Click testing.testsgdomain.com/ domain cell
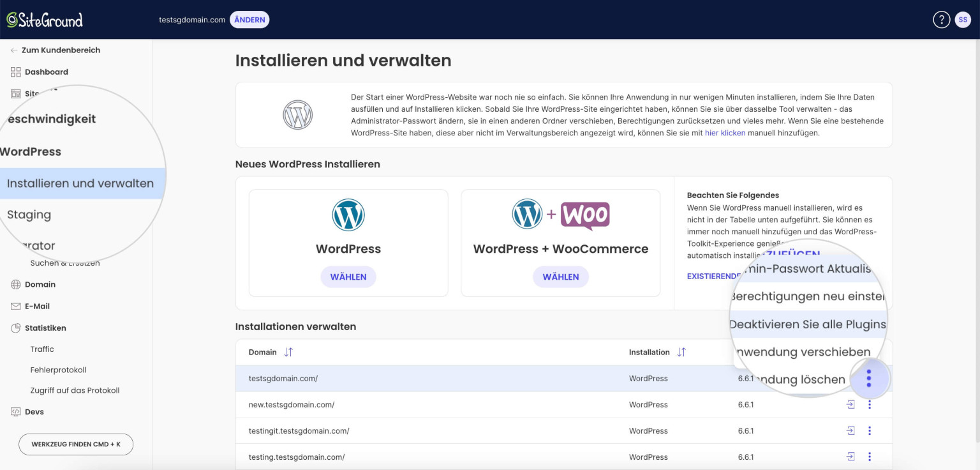The image size is (980, 470). click(297, 457)
